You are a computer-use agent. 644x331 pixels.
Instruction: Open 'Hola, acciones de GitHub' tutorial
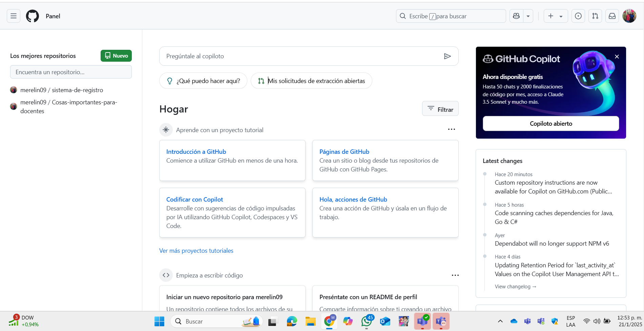pyautogui.click(x=353, y=199)
